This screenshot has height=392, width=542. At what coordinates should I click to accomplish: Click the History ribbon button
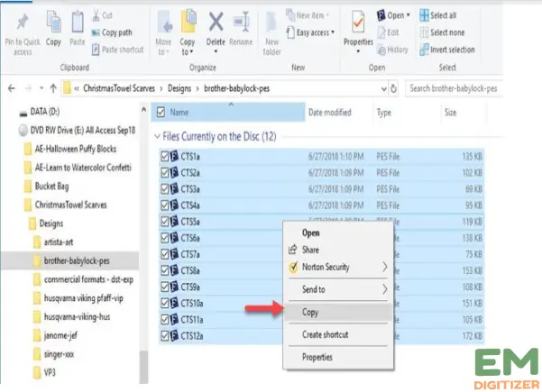[393, 50]
